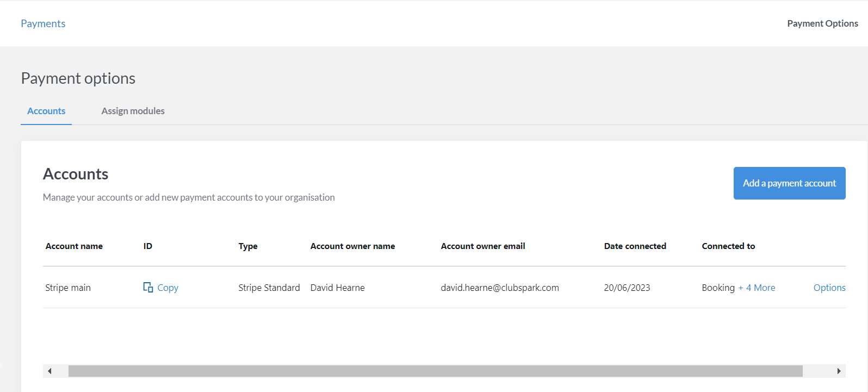Click the david.hearne@clubspark.com email cell

click(x=500, y=288)
